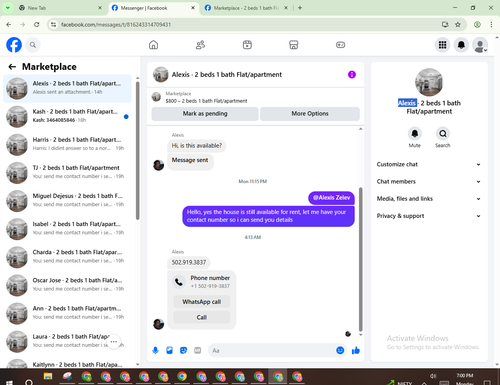Switch to Marketplace 2 beds browser tab
Image resolution: width=500 pixels, height=385 pixels.
point(246,8)
